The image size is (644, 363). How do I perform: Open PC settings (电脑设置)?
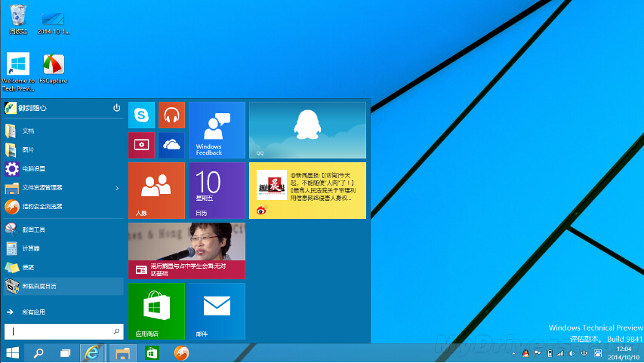pyautogui.click(x=63, y=169)
